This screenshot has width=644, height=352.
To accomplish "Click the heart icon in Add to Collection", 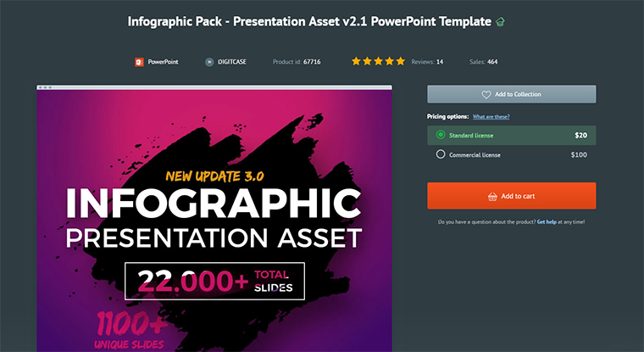I will (486, 94).
